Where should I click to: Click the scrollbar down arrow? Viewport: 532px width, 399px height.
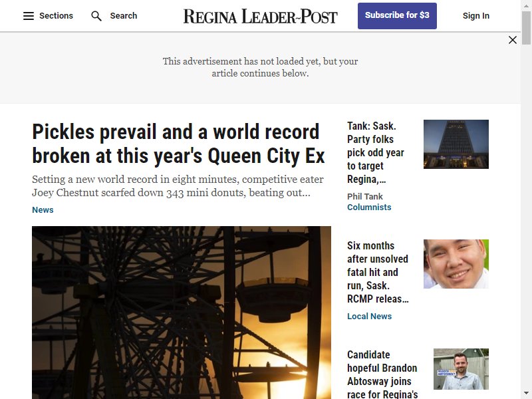[526, 393]
